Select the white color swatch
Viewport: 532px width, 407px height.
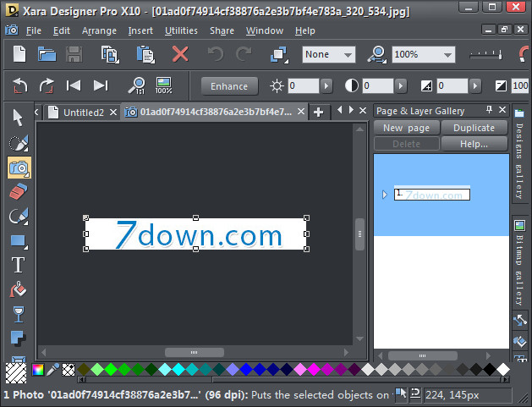pyautogui.click(x=503, y=369)
